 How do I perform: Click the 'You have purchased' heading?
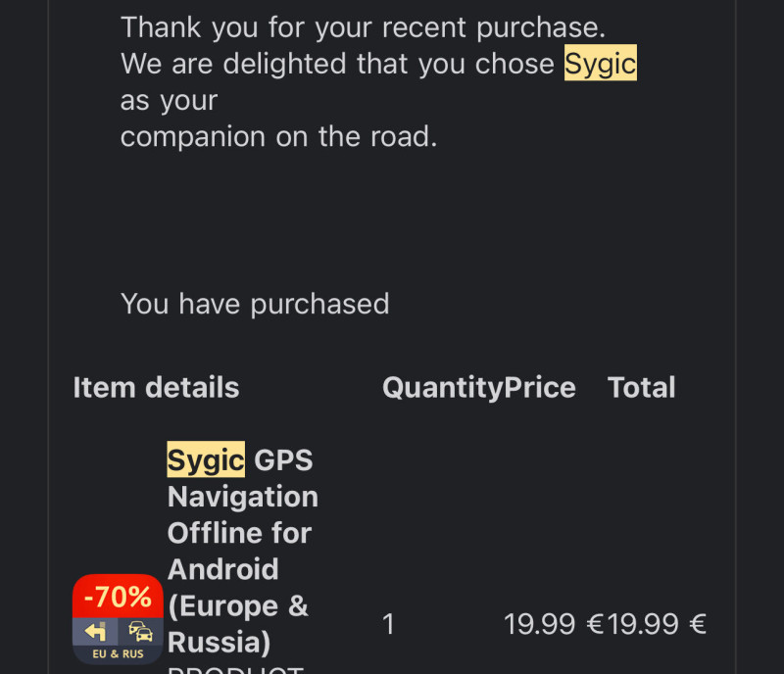coord(255,304)
